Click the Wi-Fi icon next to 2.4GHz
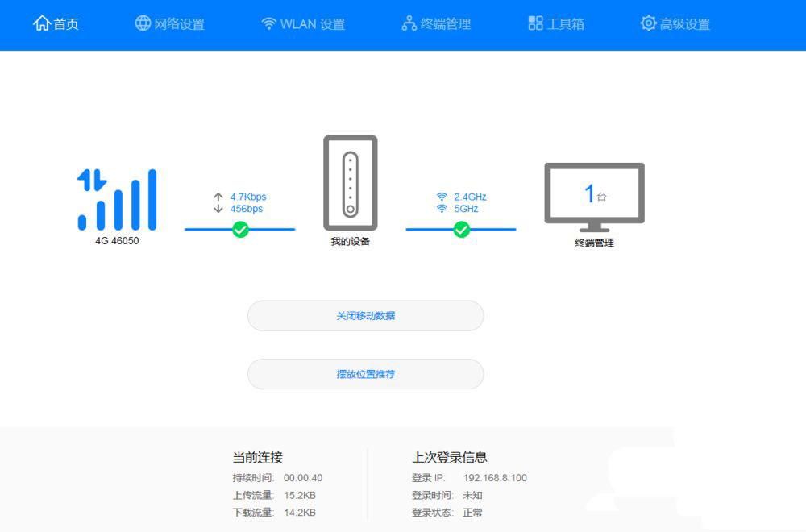The height and width of the screenshot is (532, 806). click(442, 197)
